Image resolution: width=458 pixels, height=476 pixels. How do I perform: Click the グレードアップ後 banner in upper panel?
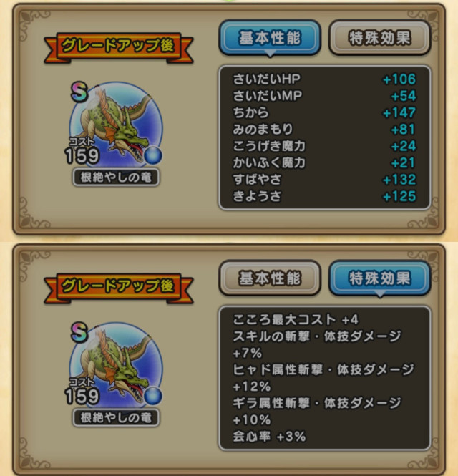pos(118,47)
